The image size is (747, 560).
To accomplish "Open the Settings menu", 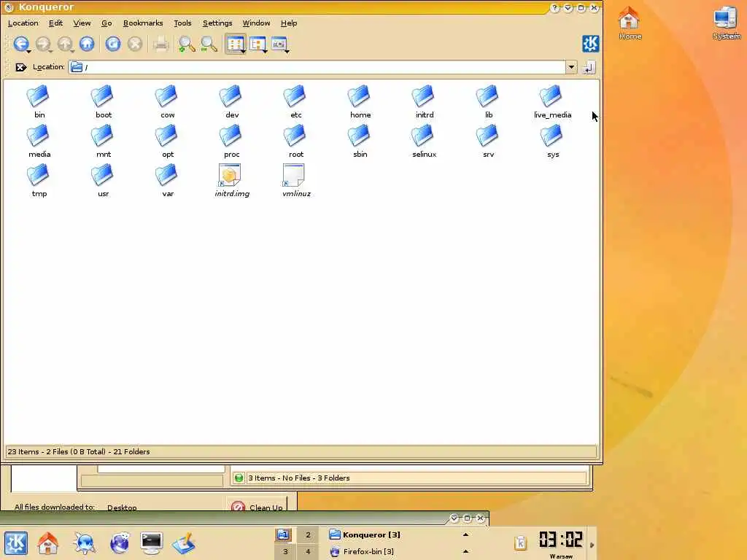I will 217,23.
